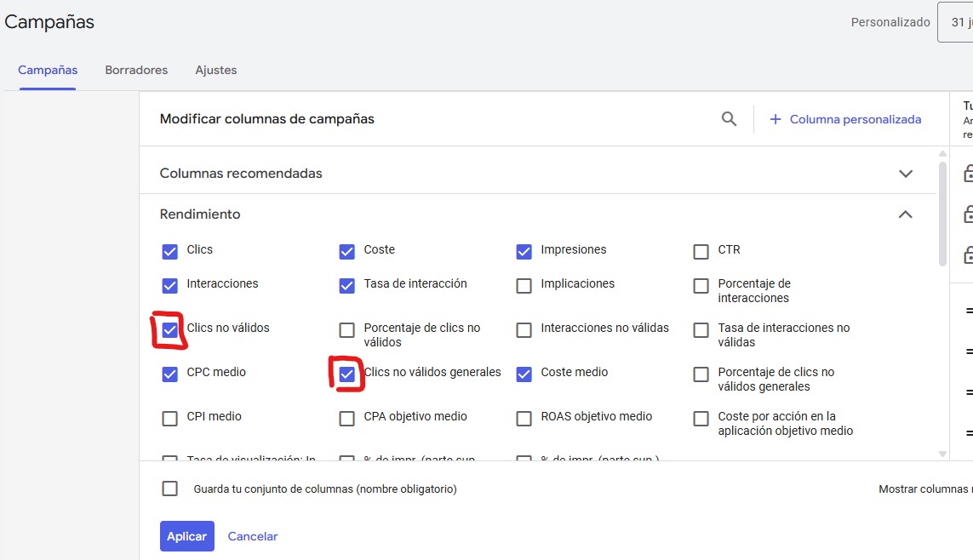
Task: Open the Ajustes tab
Action: pyautogui.click(x=216, y=70)
